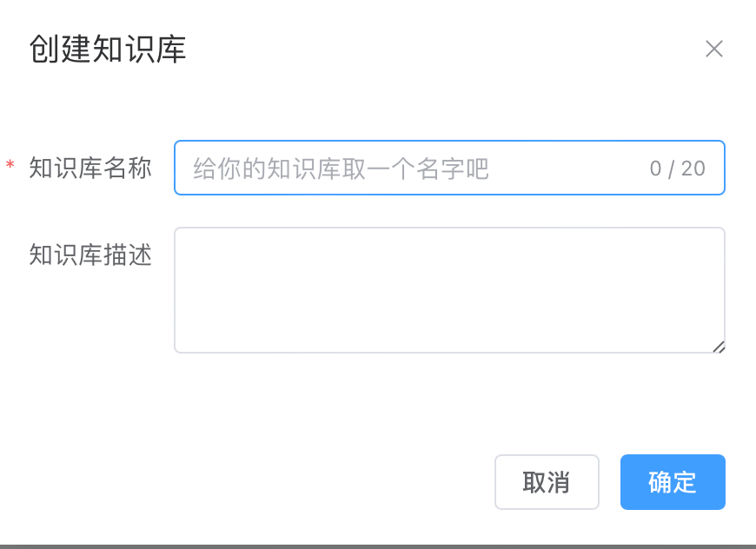
Task: Focus the 知识库名称 input field
Action: click(x=449, y=168)
